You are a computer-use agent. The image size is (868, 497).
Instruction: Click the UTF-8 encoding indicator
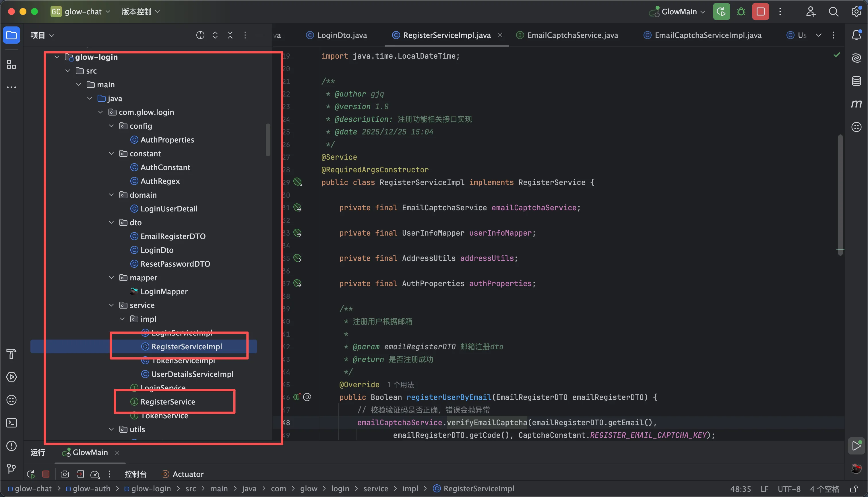pyautogui.click(x=789, y=489)
